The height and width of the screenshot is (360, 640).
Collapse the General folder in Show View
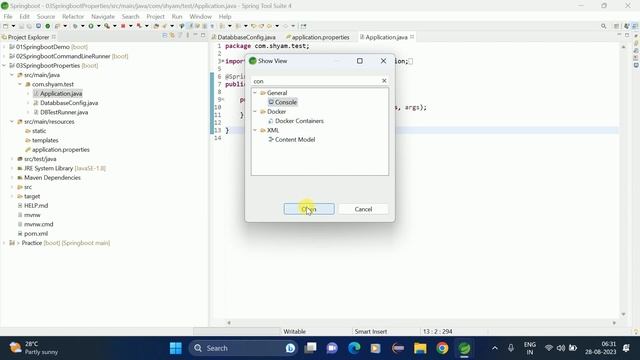pyautogui.click(x=255, y=93)
